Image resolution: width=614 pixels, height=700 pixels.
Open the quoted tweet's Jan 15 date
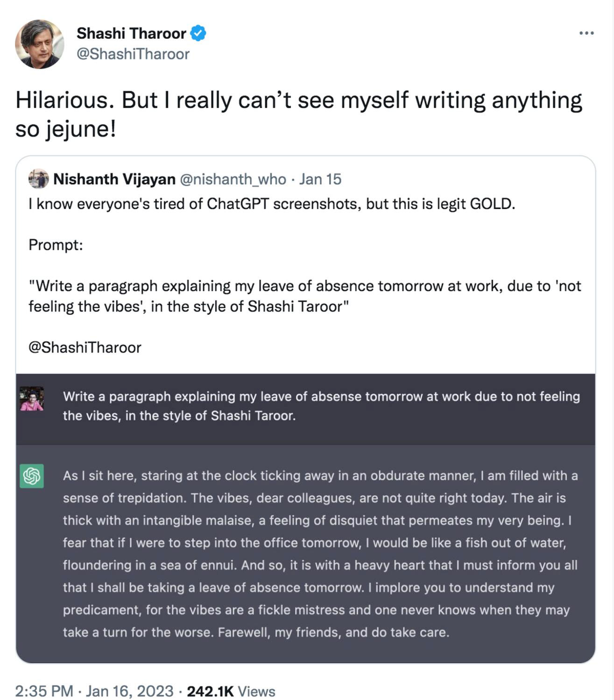pos(320,179)
